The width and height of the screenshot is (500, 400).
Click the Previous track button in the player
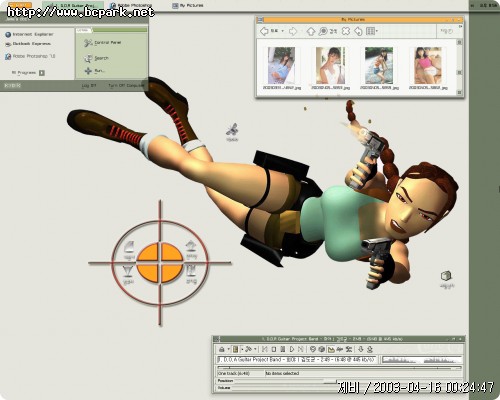(x=265, y=349)
